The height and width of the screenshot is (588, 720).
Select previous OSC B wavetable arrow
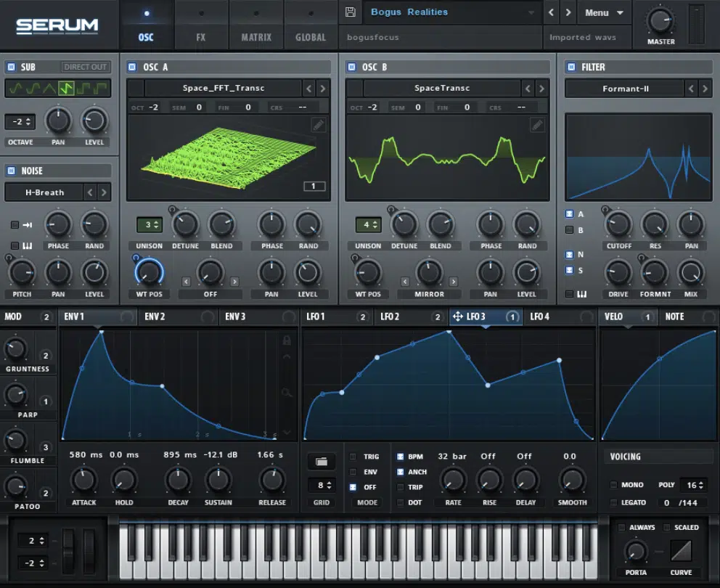point(528,89)
